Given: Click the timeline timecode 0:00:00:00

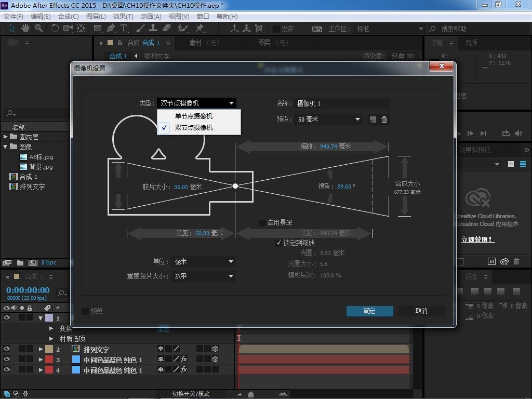Looking at the screenshot, I should point(28,290).
